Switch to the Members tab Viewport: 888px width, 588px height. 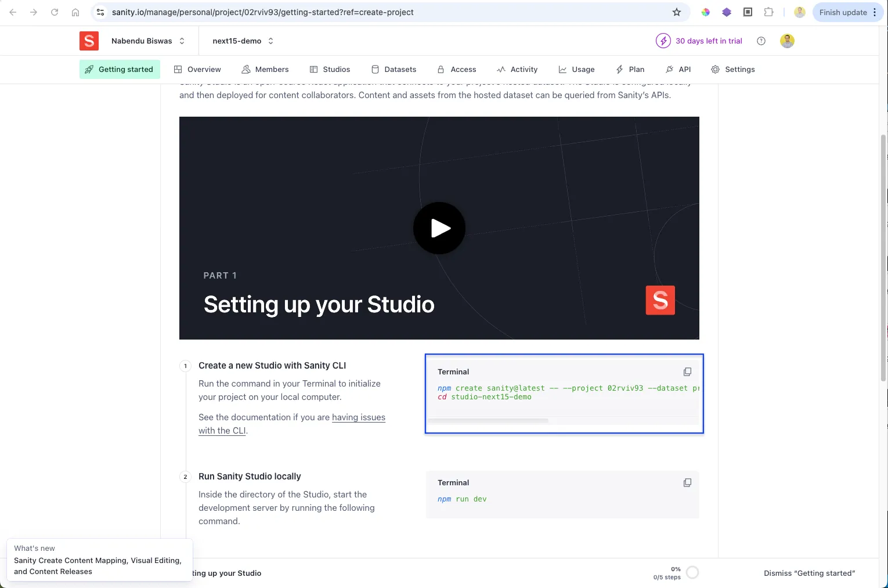tap(265, 69)
